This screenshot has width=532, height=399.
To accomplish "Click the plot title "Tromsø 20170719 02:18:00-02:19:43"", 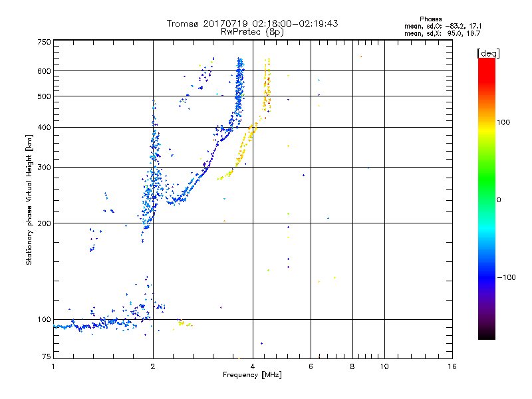I will (x=252, y=23).
